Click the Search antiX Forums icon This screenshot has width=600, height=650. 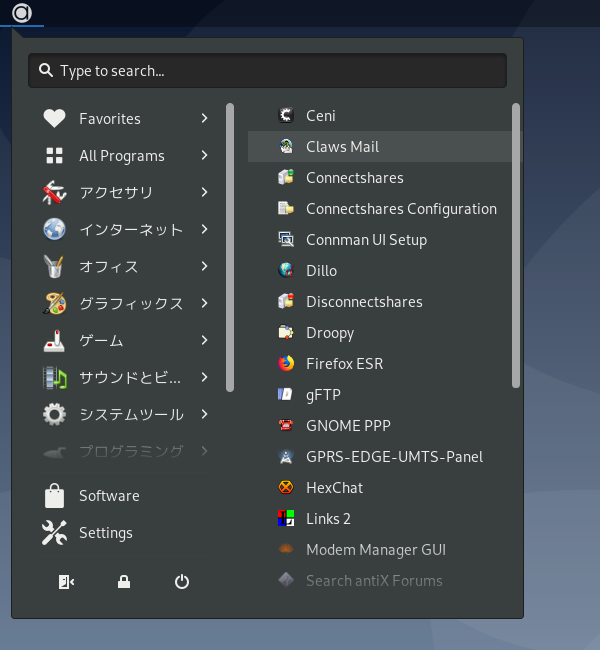tap(286, 580)
